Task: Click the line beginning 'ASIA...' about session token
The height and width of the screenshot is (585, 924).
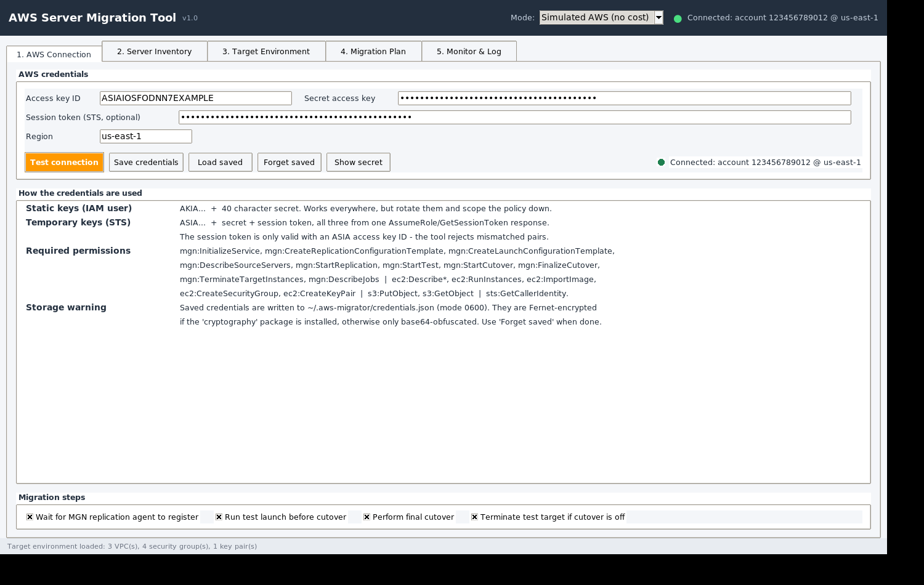Action: pos(365,223)
